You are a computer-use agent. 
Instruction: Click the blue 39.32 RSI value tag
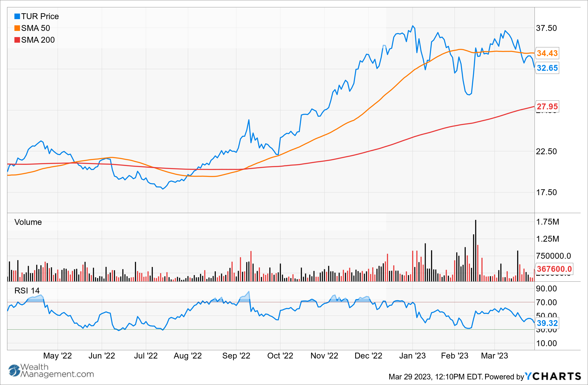point(547,323)
